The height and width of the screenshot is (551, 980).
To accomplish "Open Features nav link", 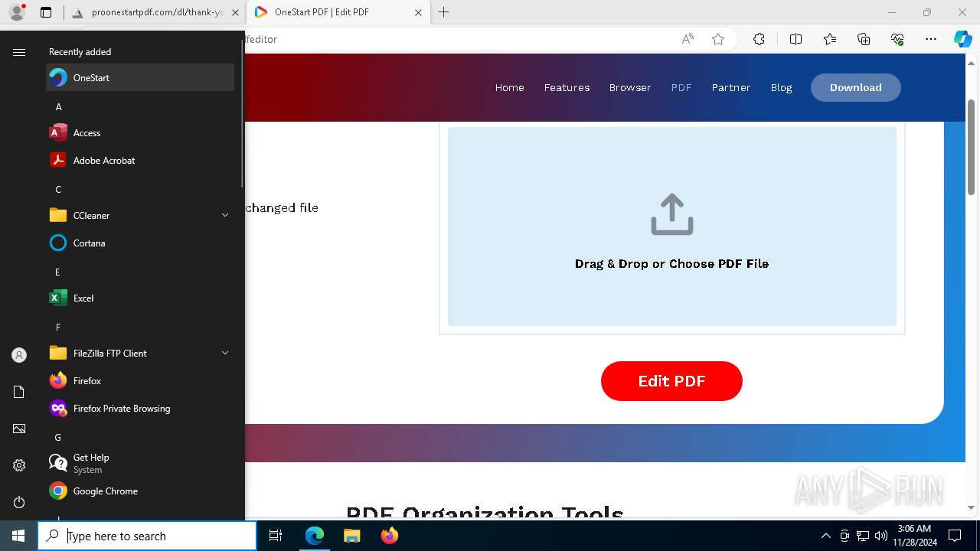I will (567, 87).
